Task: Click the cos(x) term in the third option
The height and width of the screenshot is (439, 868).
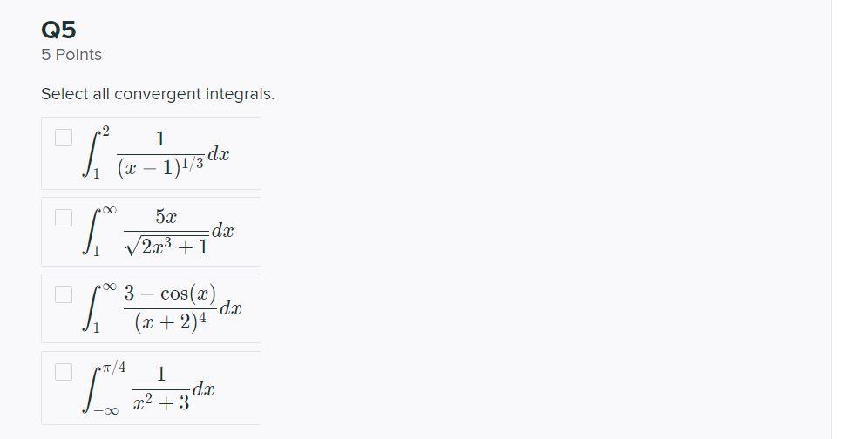Action: pyautogui.click(x=188, y=294)
